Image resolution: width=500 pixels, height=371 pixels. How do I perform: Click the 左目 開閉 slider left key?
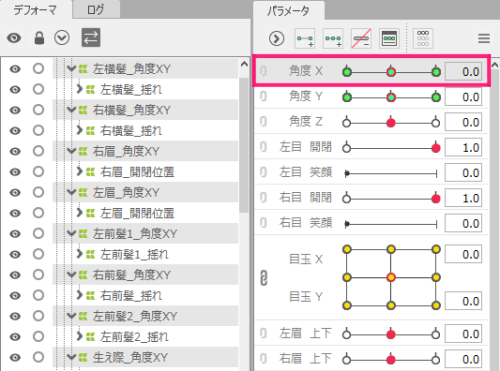coord(347,148)
